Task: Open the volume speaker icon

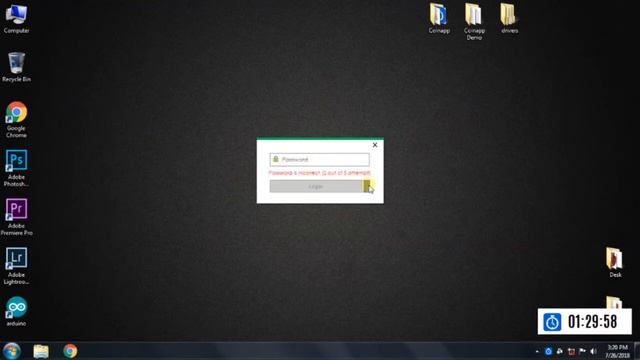Action: tap(593, 351)
